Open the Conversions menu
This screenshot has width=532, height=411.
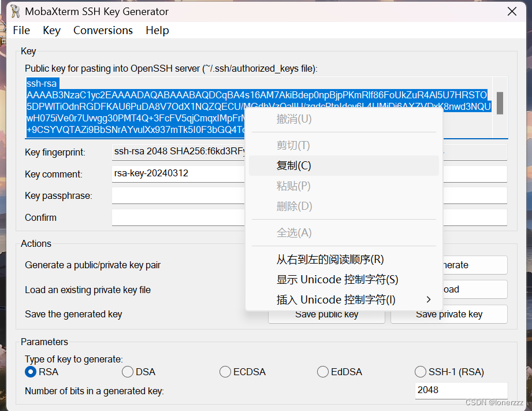click(x=103, y=30)
